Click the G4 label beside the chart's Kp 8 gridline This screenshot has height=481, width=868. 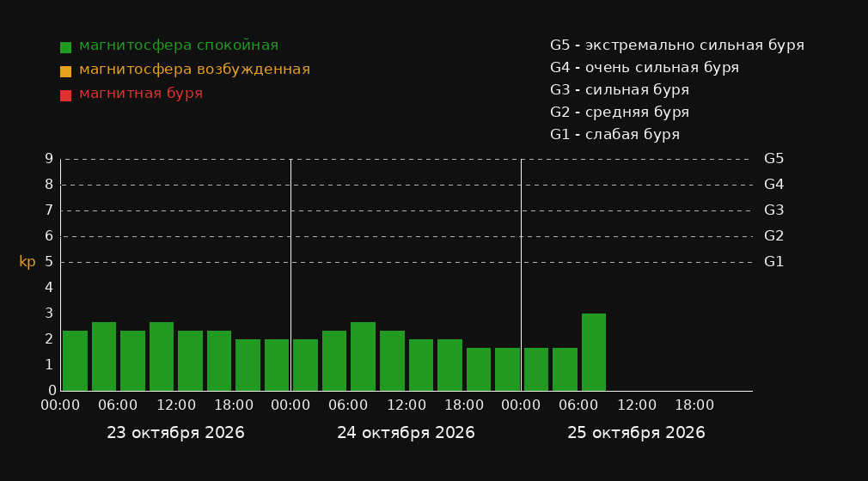[773, 185]
